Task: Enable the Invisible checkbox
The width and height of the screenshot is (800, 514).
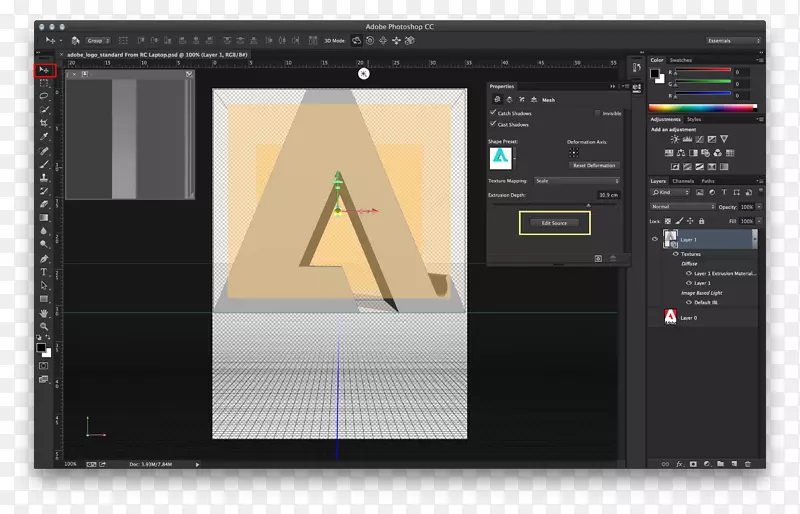Action: pyautogui.click(x=597, y=113)
